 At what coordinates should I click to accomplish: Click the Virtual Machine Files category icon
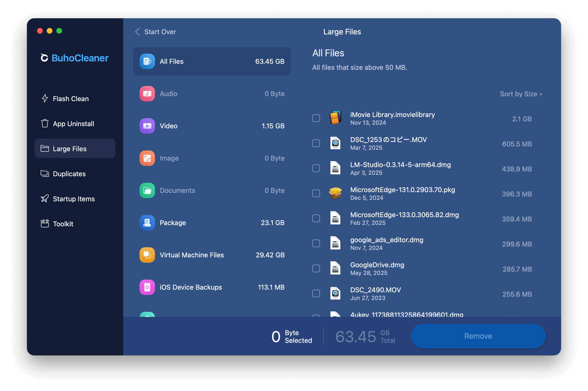coord(147,255)
